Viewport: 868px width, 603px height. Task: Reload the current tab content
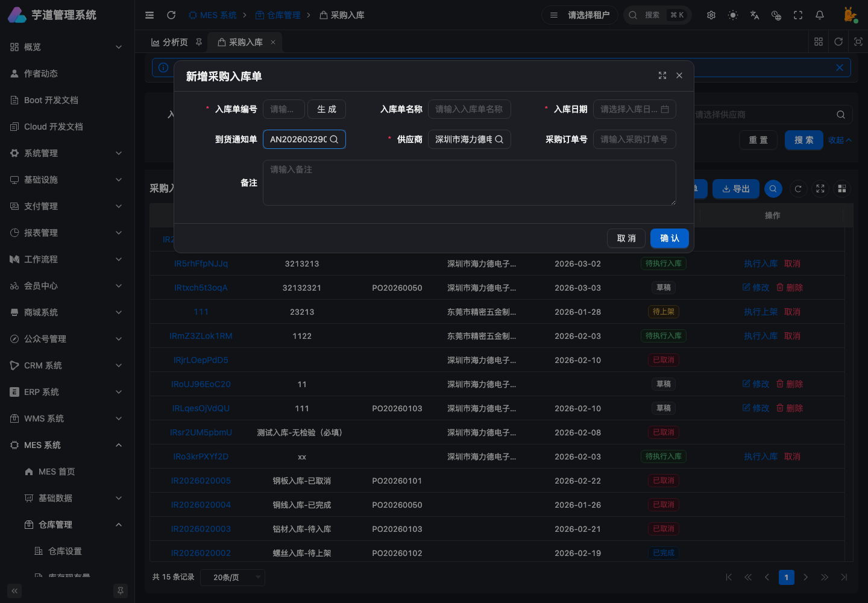(x=838, y=42)
